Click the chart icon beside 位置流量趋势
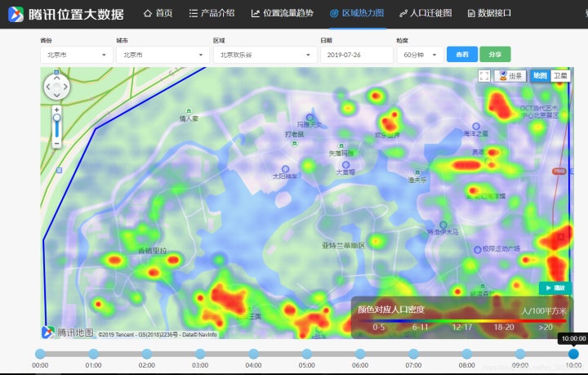The image size is (588, 375). click(x=256, y=14)
